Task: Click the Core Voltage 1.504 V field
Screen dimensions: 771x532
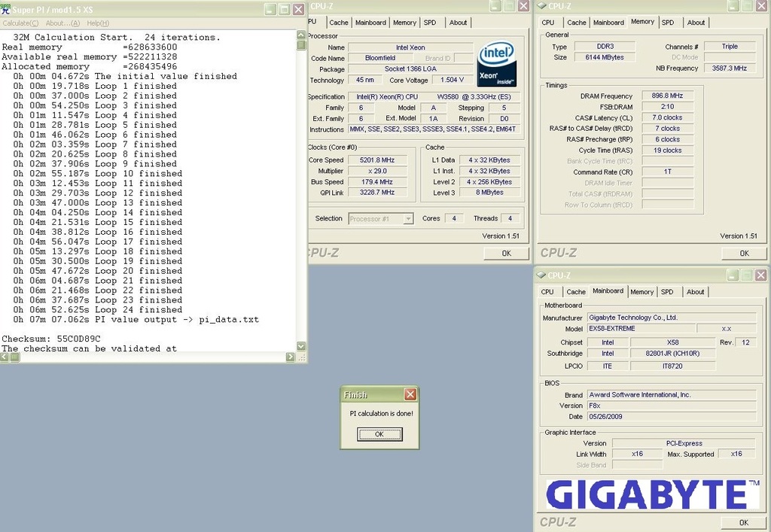Action: point(452,80)
